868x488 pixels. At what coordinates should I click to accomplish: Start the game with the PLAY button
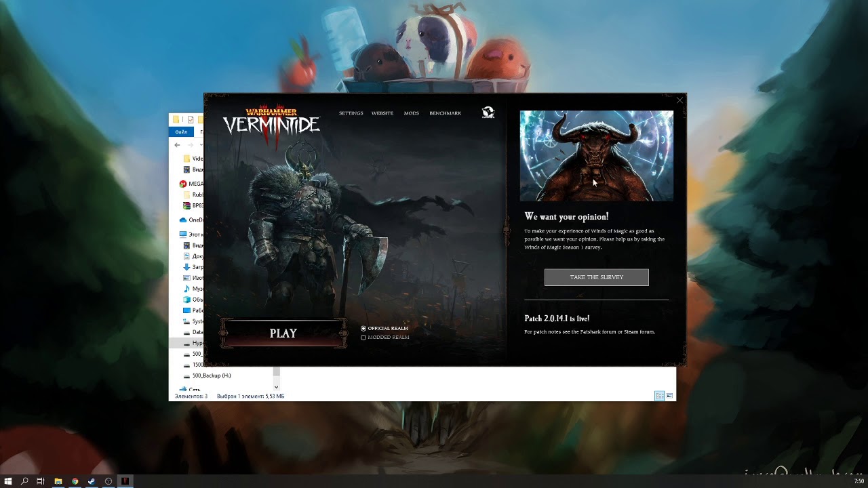click(283, 333)
